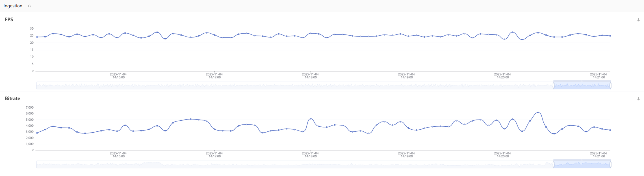Image resolution: width=644 pixels, height=176 pixels.
Task: Grab the FPS zoom slider left handle
Action: pyautogui.click(x=554, y=85)
